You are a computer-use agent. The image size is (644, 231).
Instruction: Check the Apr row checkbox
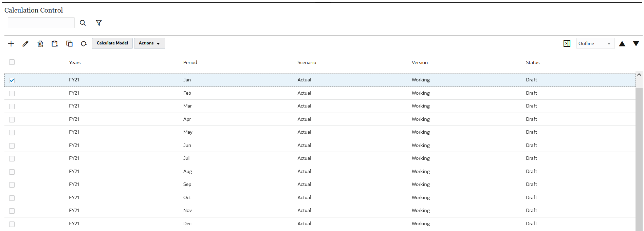point(12,119)
